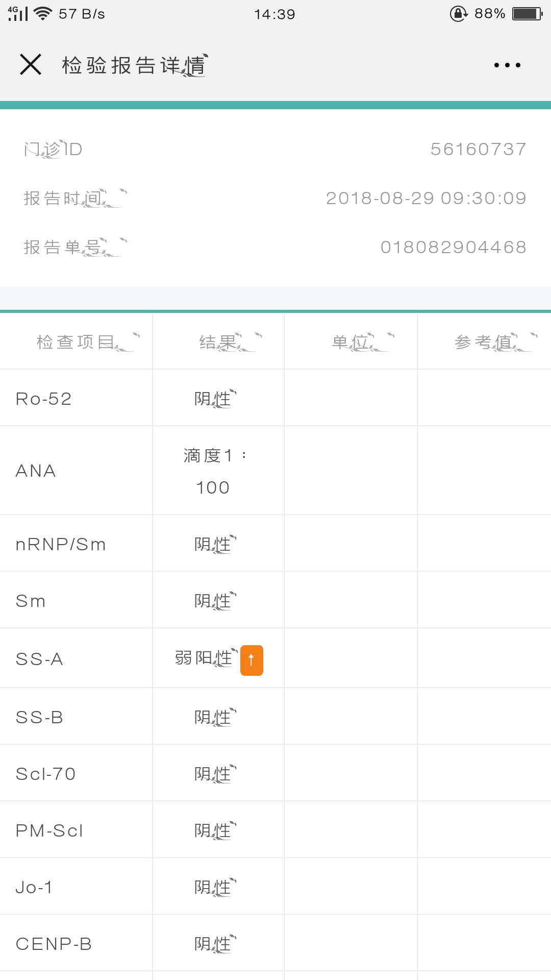The width and height of the screenshot is (551, 980).
Task: Tap the orange up-arrow indicator beside SS-A
Action: click(x=251, y=659)
